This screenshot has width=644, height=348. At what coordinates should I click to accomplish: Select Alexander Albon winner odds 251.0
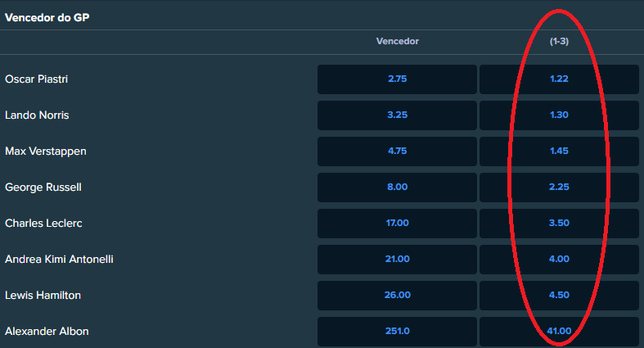pyautogui.click(x=397, y=331)
